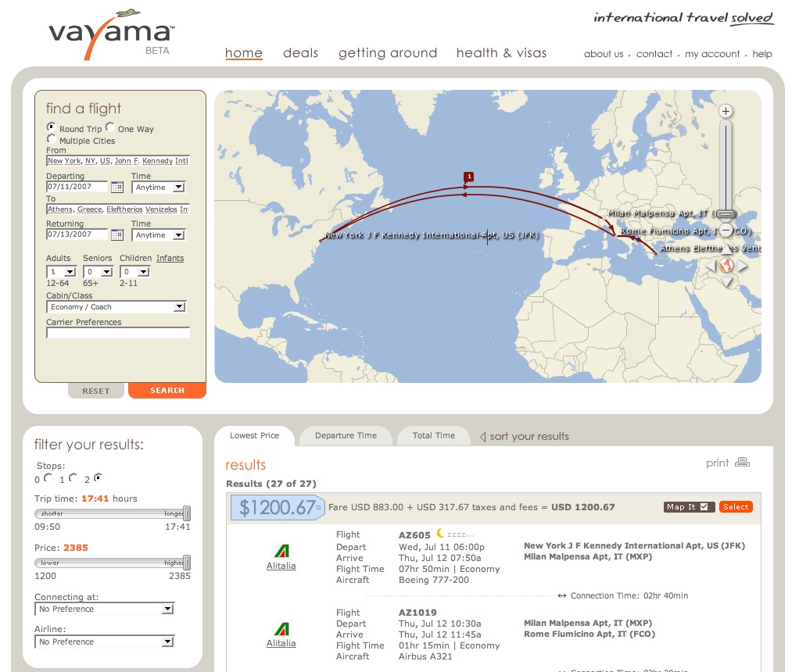Click the RESET button
Image resolution: width=799 pixels, height=672 pixels.
pos(96,391)
